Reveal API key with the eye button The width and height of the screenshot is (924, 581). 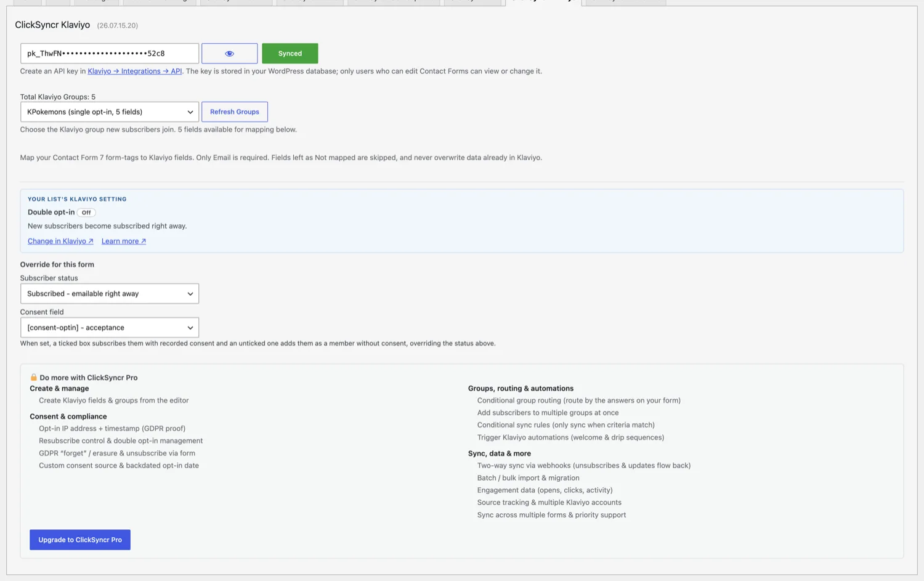[229, 54]
